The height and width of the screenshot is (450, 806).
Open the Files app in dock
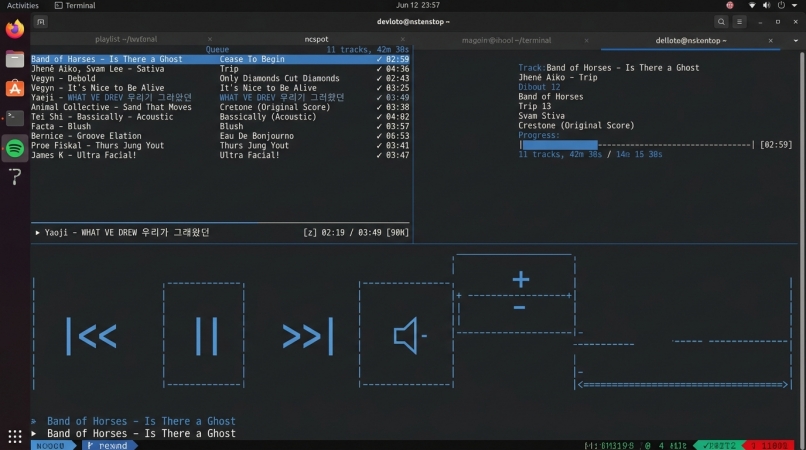[15, 59]
